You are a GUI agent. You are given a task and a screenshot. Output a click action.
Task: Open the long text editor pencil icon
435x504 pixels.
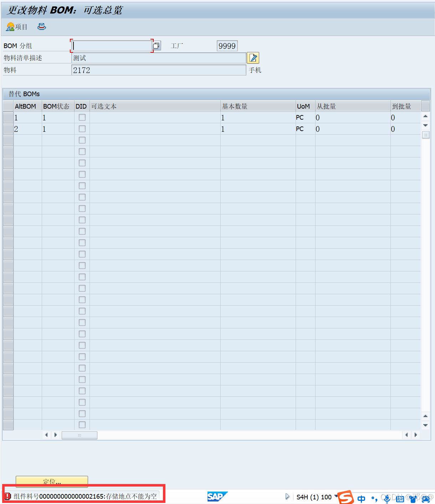pos(253,58)
